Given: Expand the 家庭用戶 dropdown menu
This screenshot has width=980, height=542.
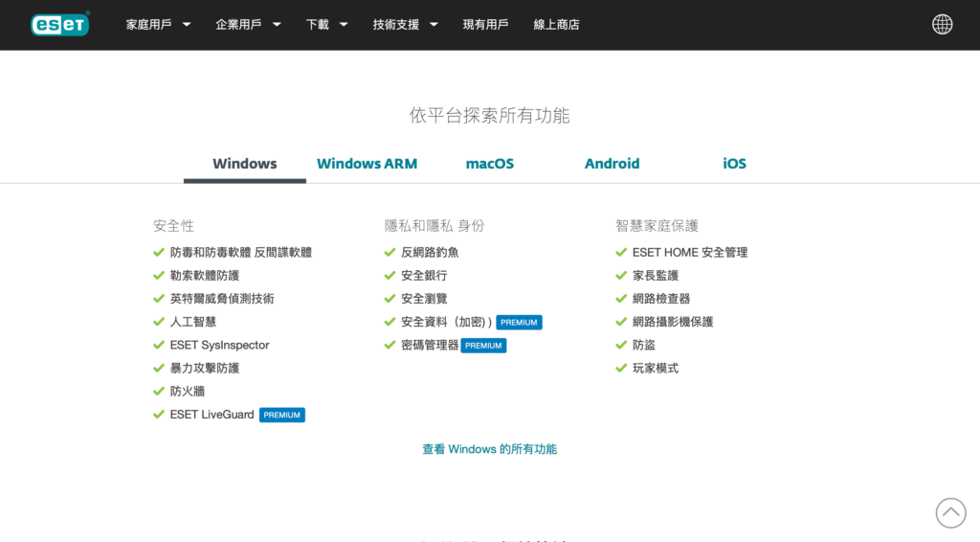Looking at the screenshot, I should coord(158,24).
